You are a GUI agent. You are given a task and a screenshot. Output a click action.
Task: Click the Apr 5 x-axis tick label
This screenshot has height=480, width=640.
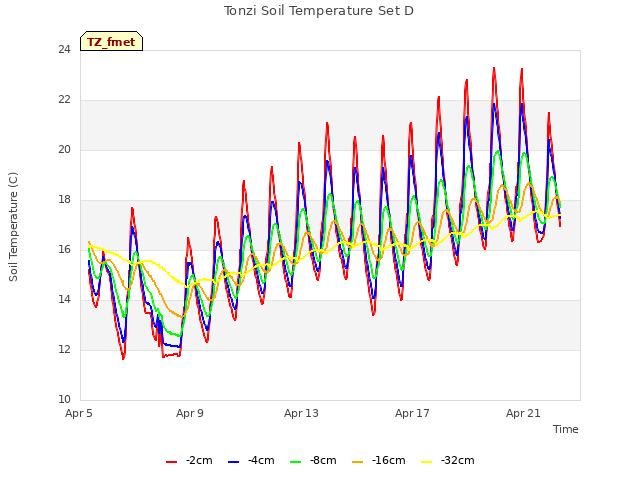79,413
